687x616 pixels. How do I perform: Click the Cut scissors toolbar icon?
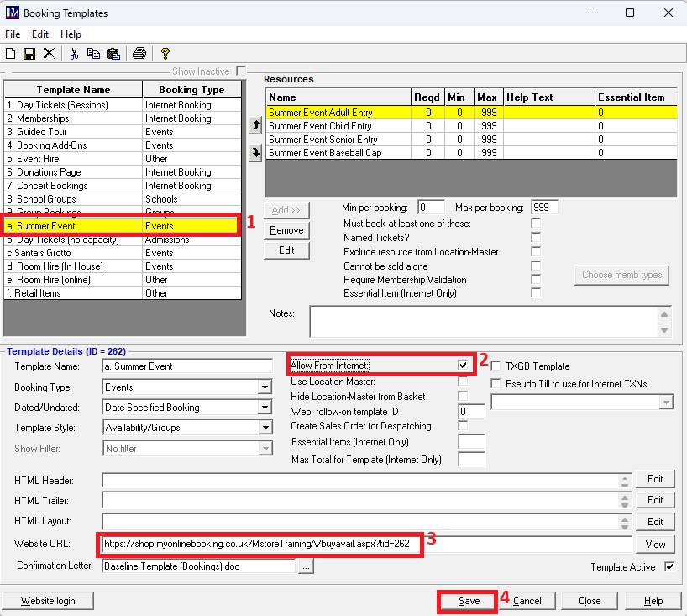(74, 54)
